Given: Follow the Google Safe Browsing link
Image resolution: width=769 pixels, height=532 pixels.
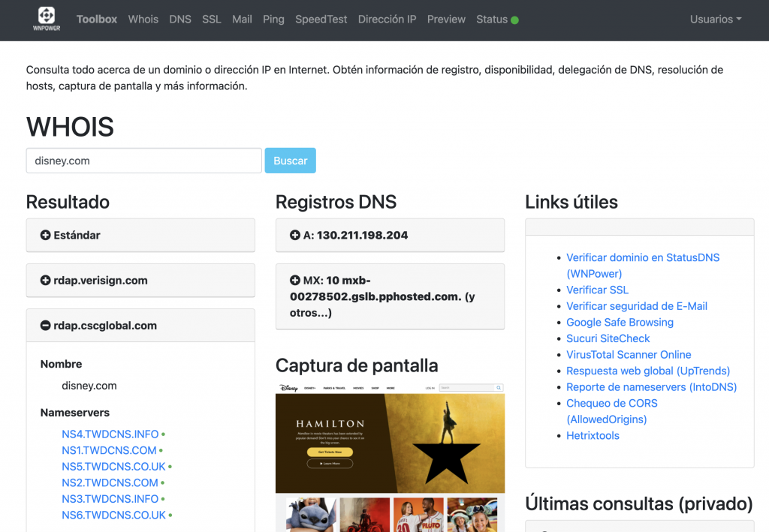Looking at the screenshot, I should pos(620,322).
